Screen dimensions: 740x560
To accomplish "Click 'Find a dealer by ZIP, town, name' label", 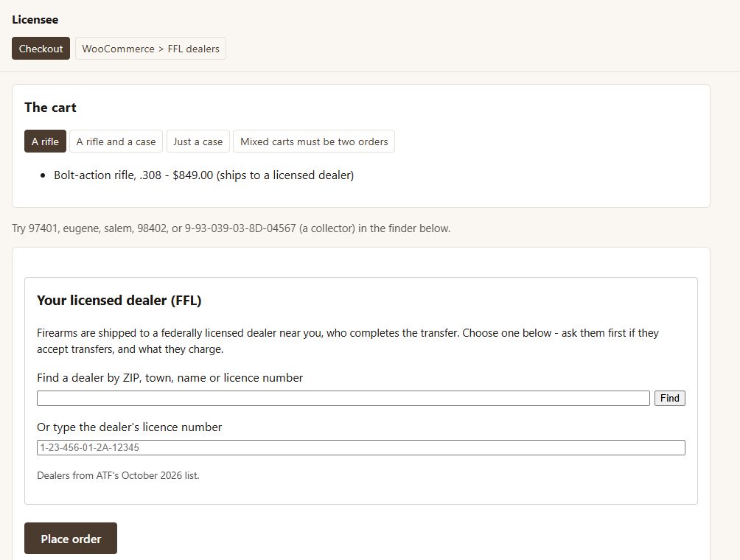I will [x=170, y=378].
